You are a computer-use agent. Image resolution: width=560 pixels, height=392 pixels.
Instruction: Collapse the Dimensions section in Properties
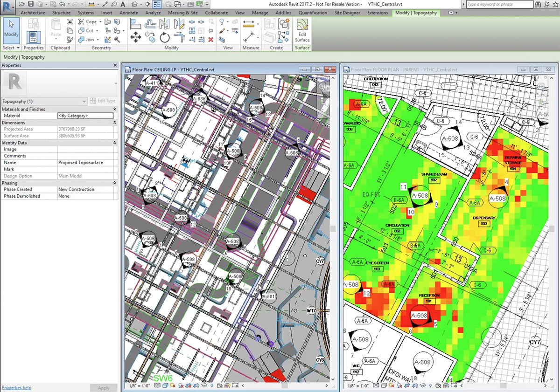pos(115,123)
